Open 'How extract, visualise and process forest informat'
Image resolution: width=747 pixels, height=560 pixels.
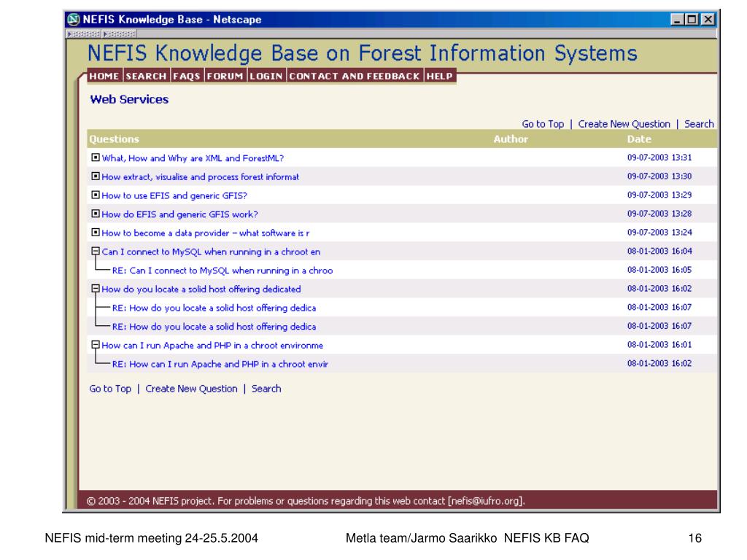[x=200, y=177]
